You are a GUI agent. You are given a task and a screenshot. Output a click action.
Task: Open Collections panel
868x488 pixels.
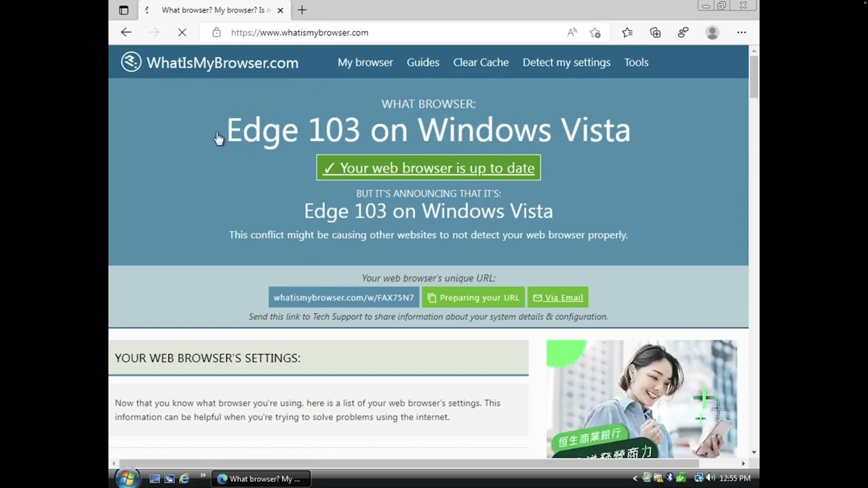pos(655,33)
